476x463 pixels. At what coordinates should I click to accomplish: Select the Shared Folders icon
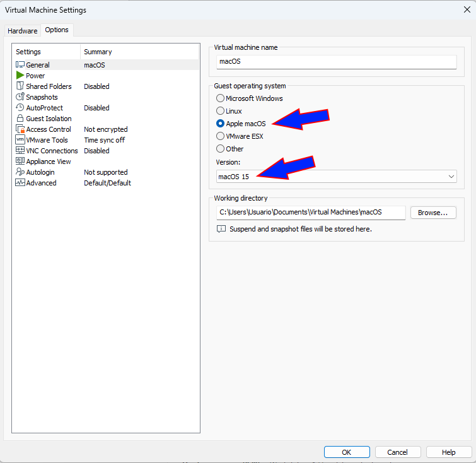click(x=20, y=86)
